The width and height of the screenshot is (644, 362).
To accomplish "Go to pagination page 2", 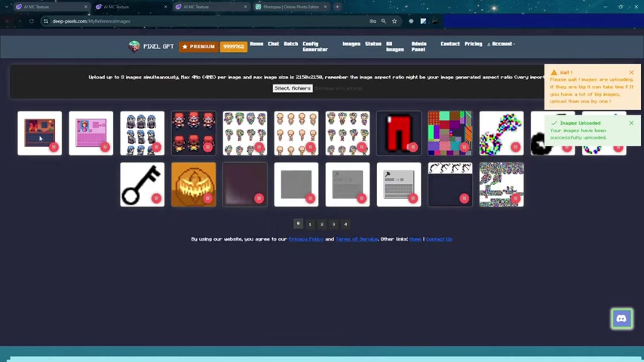I will click(322, 224).
